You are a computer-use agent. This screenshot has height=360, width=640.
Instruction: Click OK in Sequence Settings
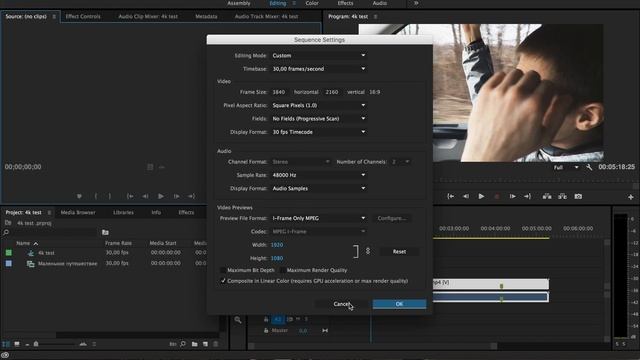tap(399, 304)
